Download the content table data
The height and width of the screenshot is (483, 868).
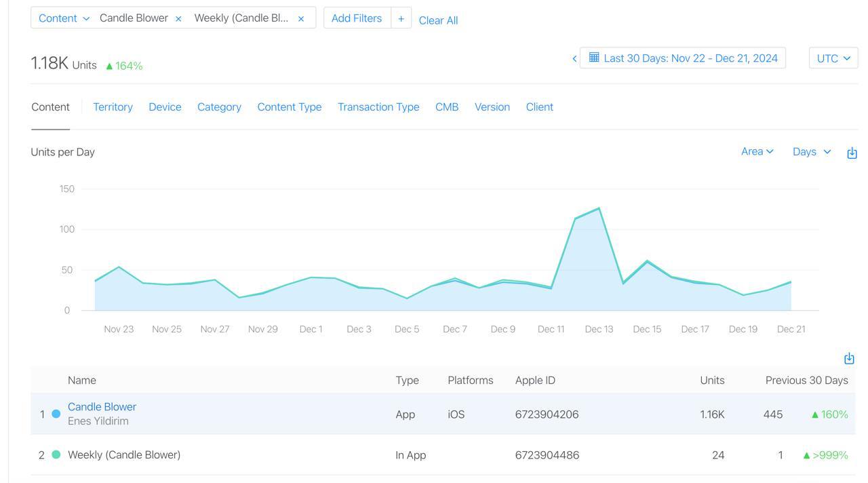click(848, 358)
